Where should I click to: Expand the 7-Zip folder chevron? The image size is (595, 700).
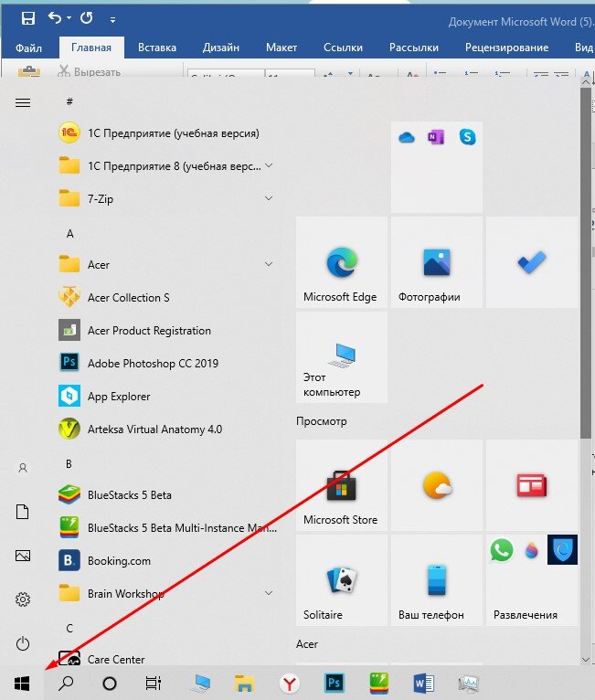pos(269,197)
